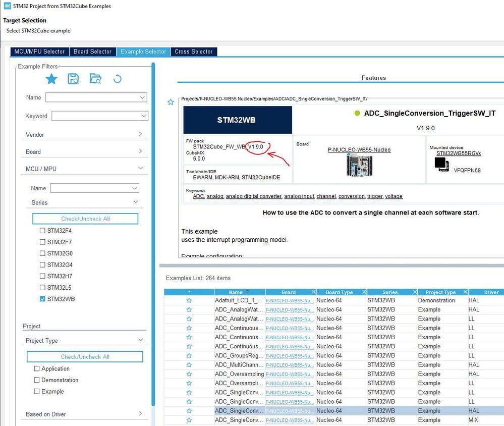Open the STM32WB55RGVx mounted device link
Image resolution: width=504 pixels, height=426 pixels.
pos(459,153)
